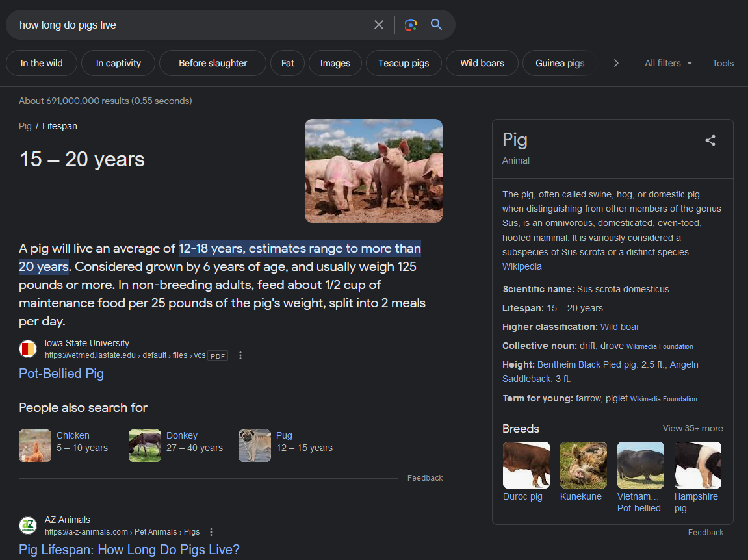Click the pigs photo in featured snippet
748x560 pixels.
[x=374, y=171]
